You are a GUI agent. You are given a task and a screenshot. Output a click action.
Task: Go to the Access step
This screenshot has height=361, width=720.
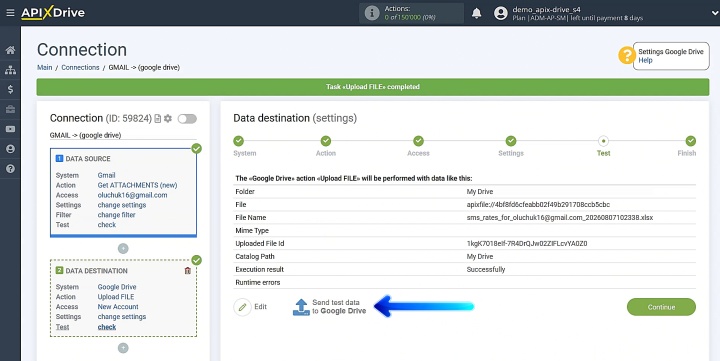point(418,141)
